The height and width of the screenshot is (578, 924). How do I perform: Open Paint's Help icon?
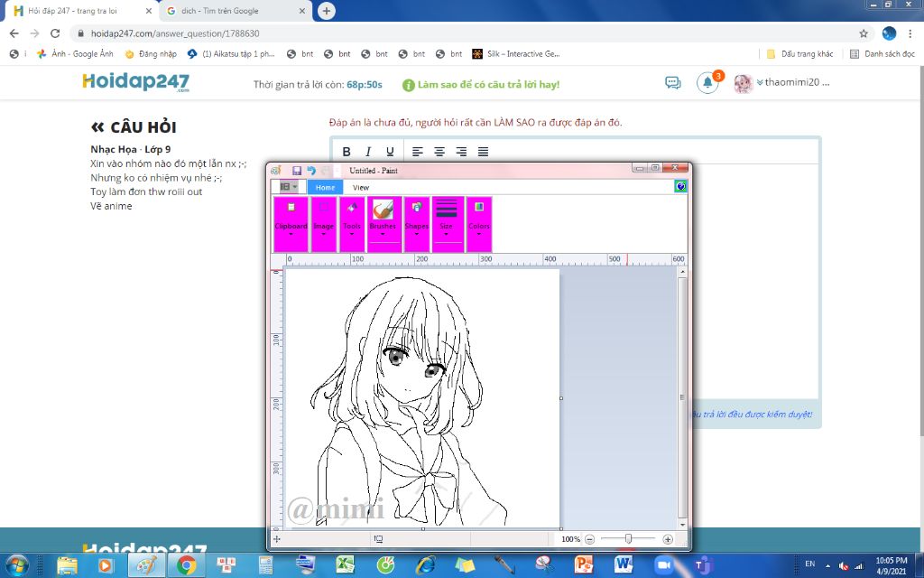click(x=680, y=186)
